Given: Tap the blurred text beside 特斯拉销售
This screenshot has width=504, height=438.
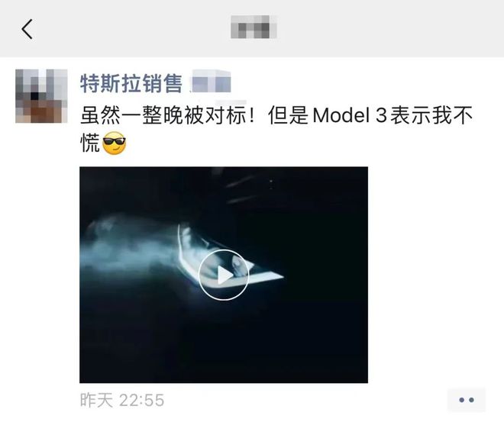Looking at the screenshot, I should [211, 82].
